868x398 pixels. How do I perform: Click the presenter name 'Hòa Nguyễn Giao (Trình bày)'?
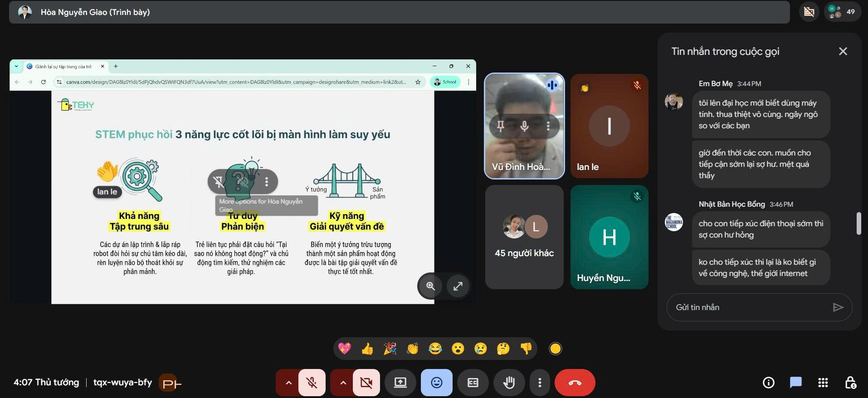click(x=95, y=12)
